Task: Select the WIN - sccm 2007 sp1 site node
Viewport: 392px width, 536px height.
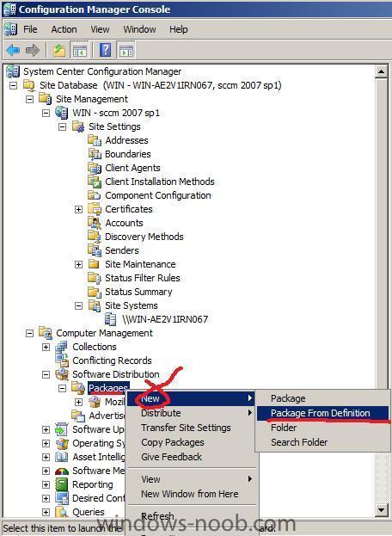Action: click(116, 113)
